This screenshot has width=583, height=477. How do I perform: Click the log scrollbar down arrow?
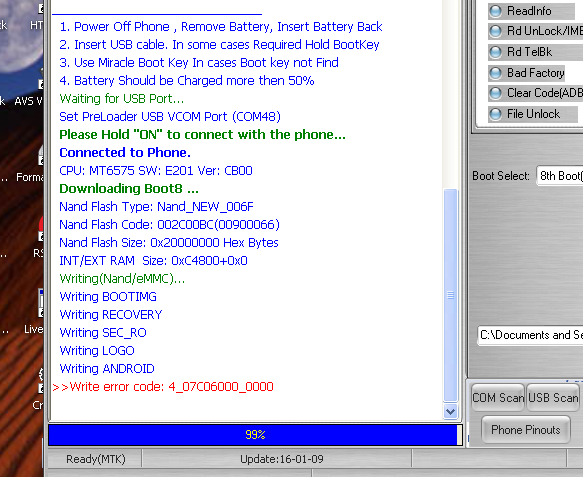[450, 412]
